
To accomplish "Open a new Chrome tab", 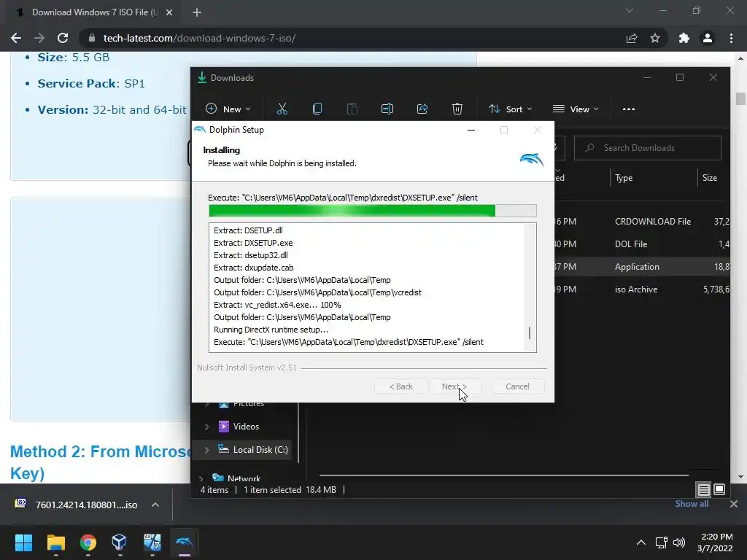I will (x=197, y=12).
